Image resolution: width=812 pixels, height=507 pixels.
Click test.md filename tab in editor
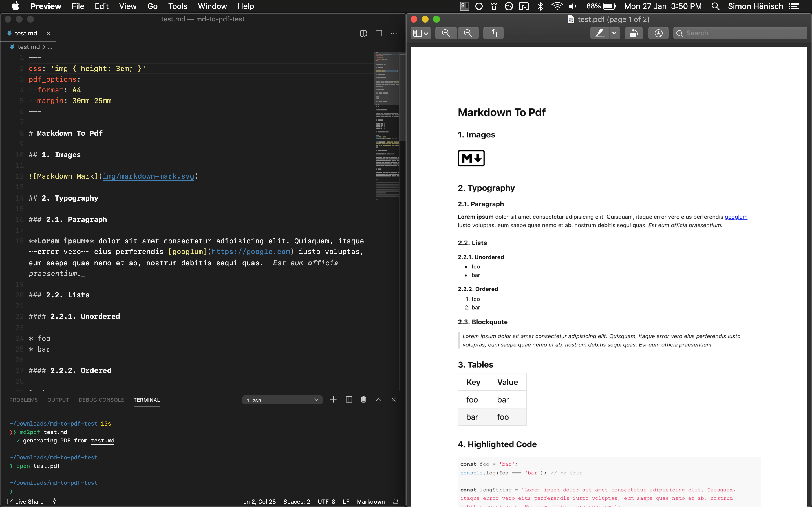[x=26, y=33]
